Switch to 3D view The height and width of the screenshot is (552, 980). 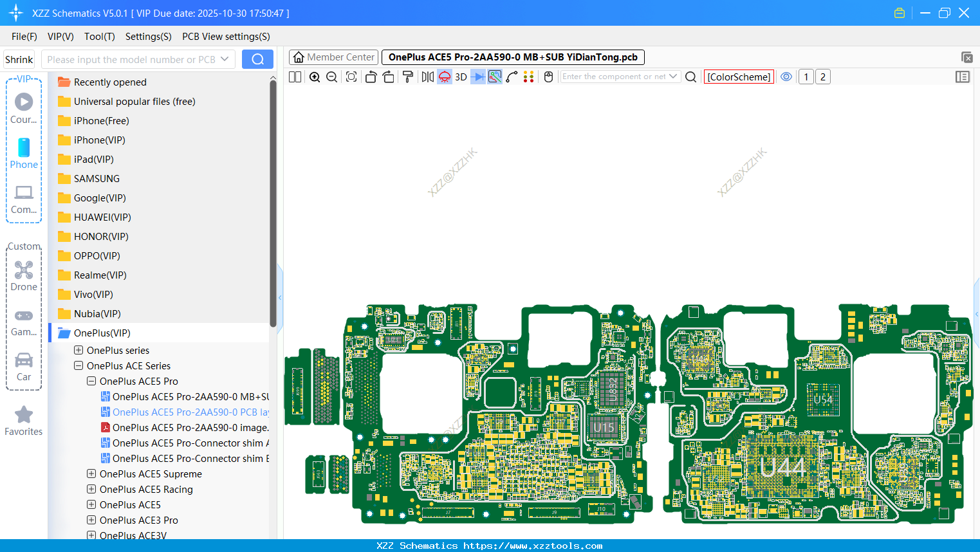click(x=461, y=77)
